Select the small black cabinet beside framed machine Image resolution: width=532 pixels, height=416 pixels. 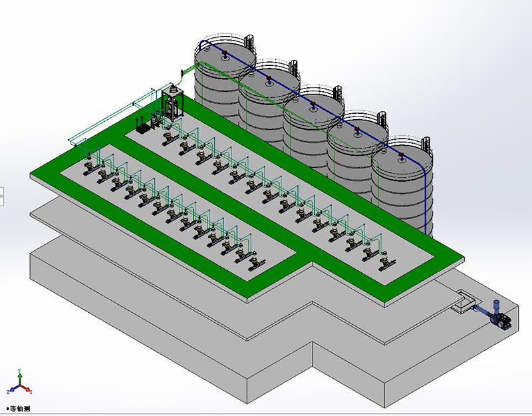click(142, 126)
